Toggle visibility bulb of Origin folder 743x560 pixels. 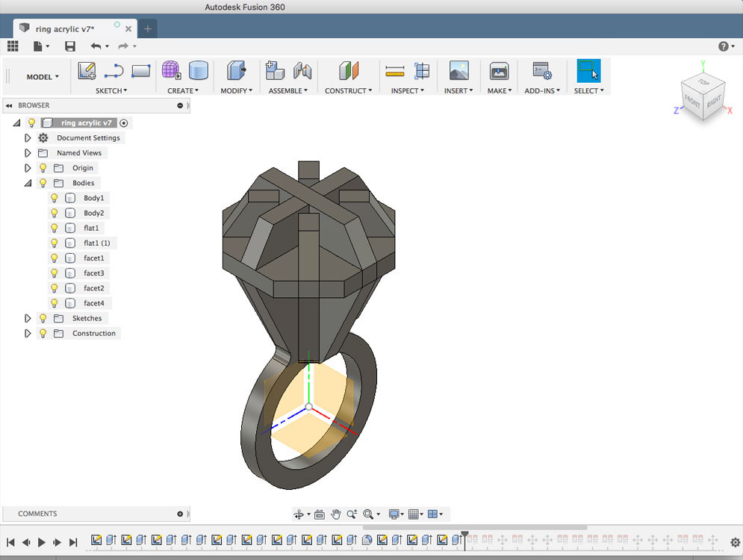pos(43,168)
